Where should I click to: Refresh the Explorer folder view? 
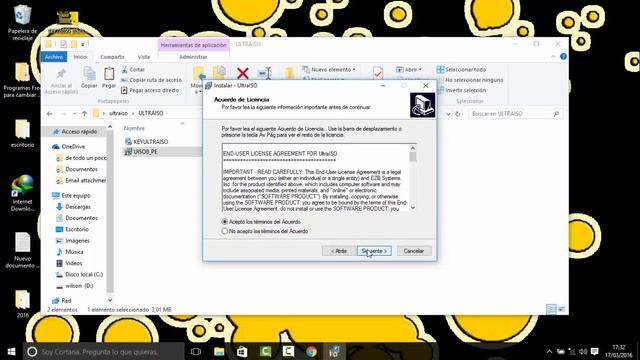tap(458, 114)
